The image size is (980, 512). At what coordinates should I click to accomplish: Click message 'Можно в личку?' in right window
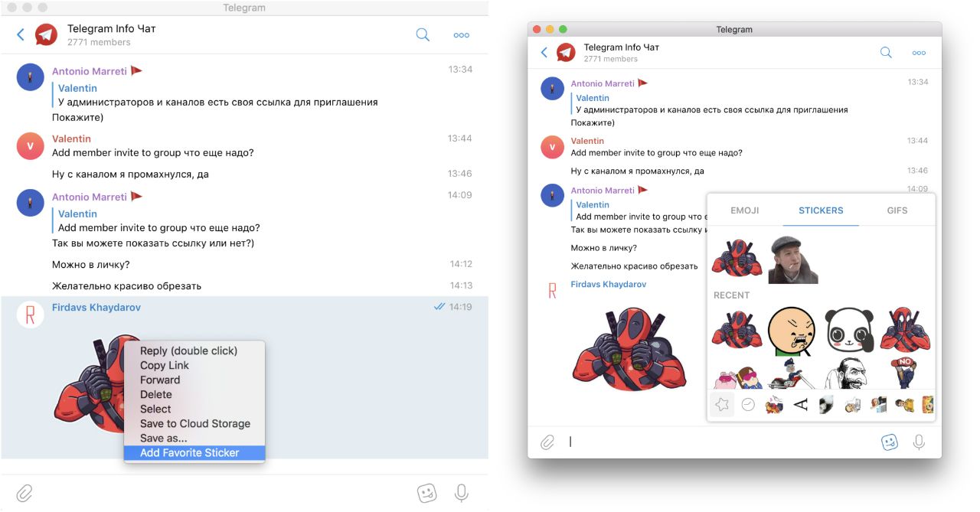point(604,248)
